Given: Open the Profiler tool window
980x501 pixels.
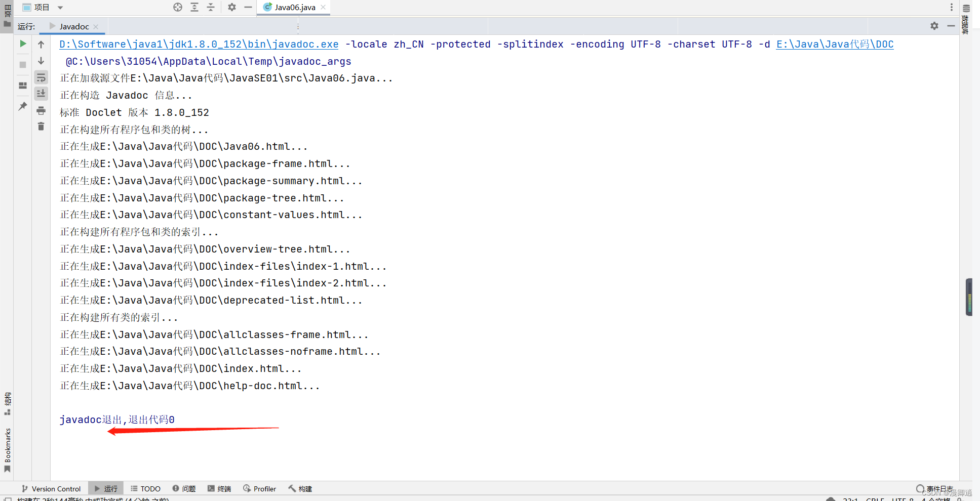Looking at the screenshot, I should 260,489.
